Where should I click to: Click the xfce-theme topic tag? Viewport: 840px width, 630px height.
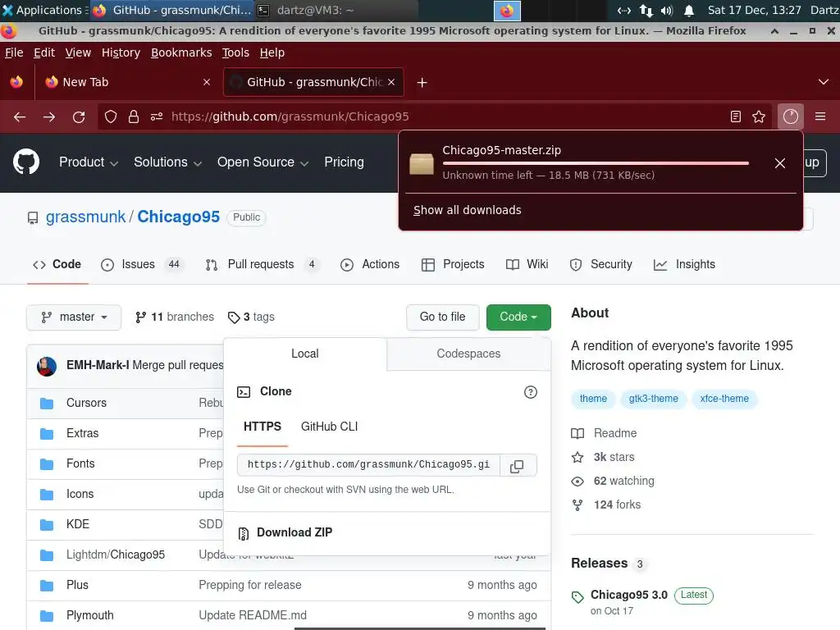(724, 399)
